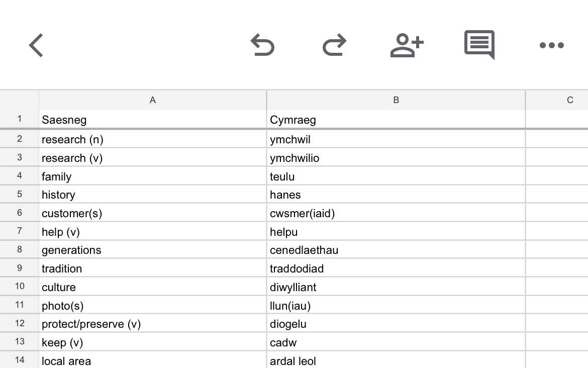Viewport: 588px width, 368px height.
Task: Select empty cell C10 beside 'diwylliant'
Action: (x=557, y=286)
